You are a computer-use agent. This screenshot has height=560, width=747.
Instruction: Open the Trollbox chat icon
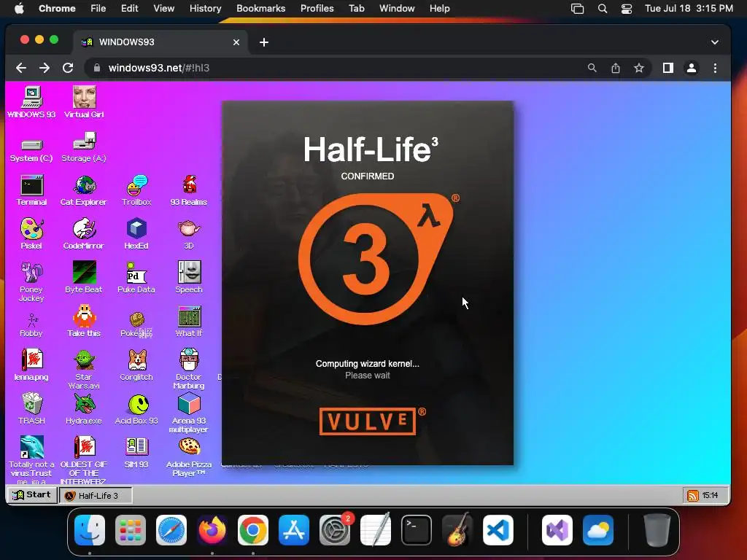[x=136, y=190]
